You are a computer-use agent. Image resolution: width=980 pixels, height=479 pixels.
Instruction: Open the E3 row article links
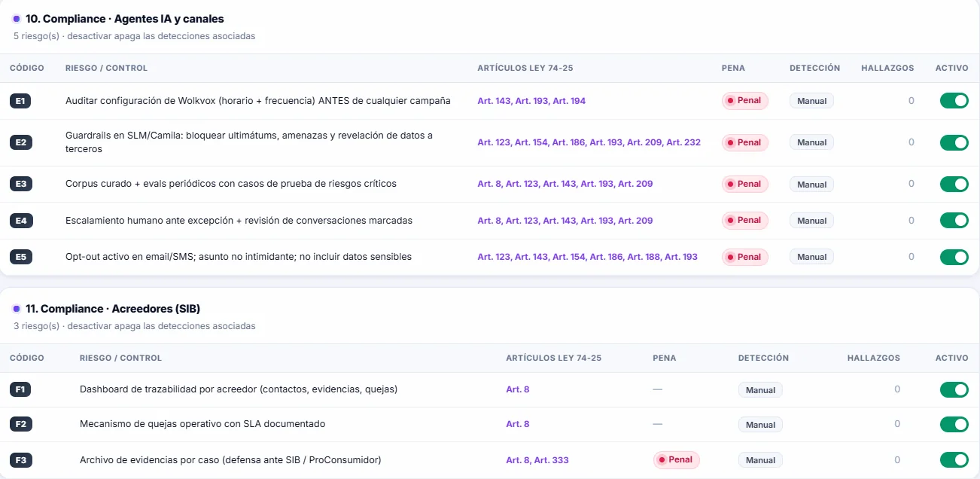point(565,184)
